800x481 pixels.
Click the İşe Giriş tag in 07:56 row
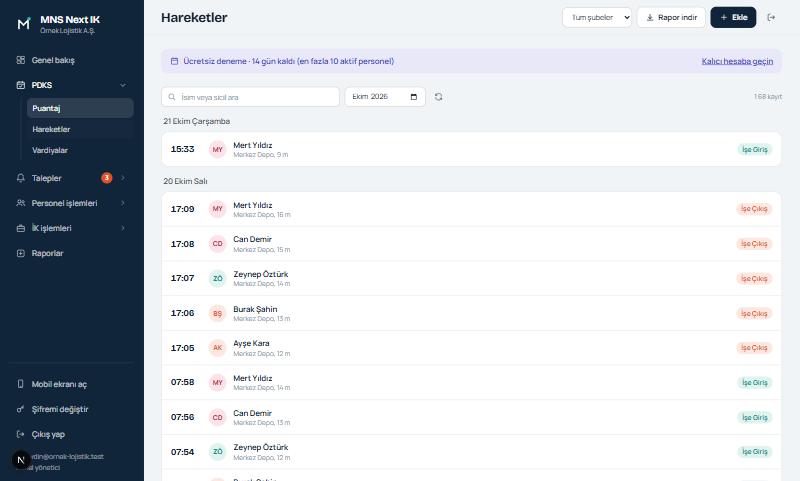(x=755, y=417)
